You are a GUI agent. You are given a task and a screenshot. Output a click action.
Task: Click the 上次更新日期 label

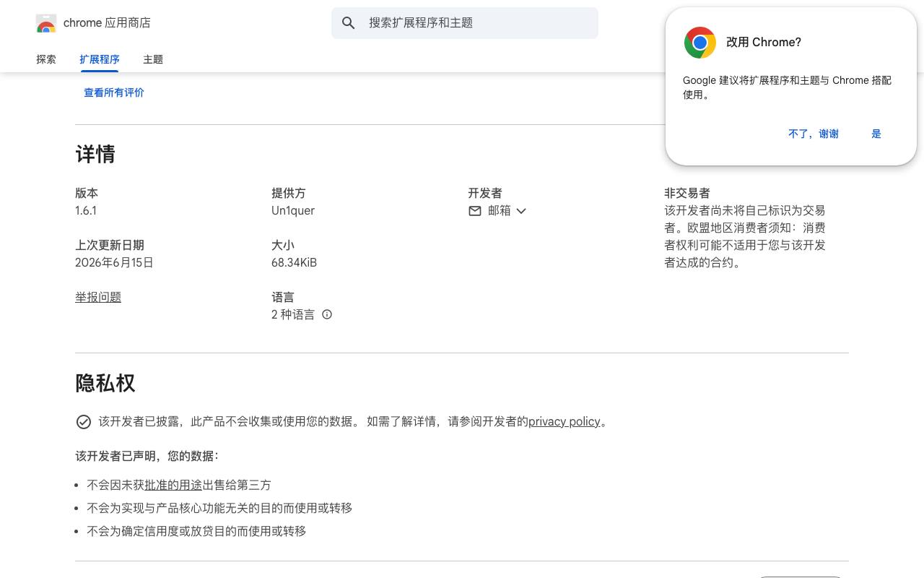pos(110,245)
